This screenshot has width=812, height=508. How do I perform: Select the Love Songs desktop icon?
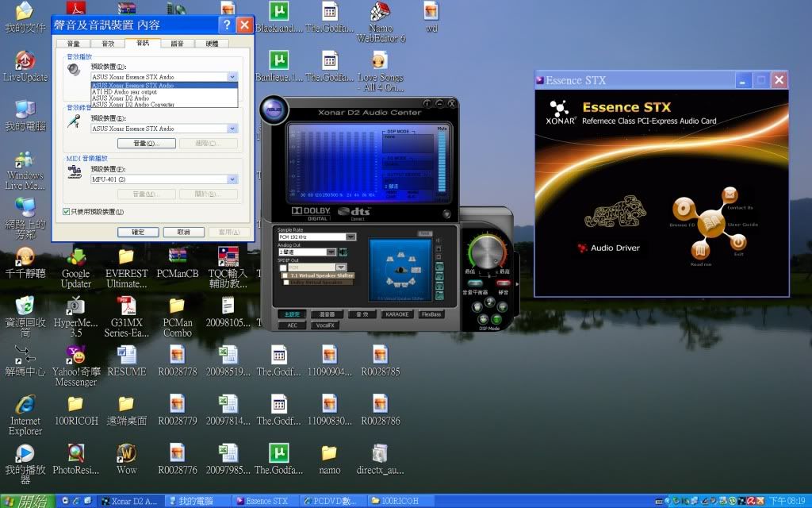[380, 71]
